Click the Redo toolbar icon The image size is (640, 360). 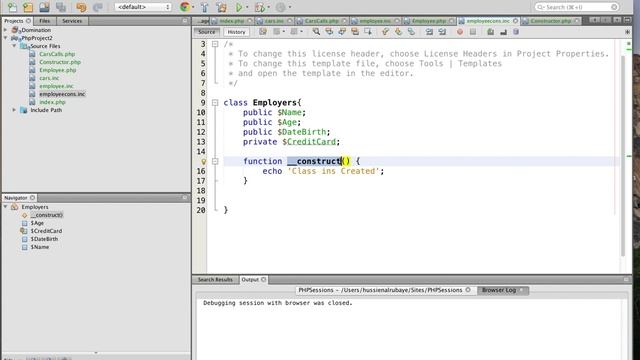(x=98, y=7)
